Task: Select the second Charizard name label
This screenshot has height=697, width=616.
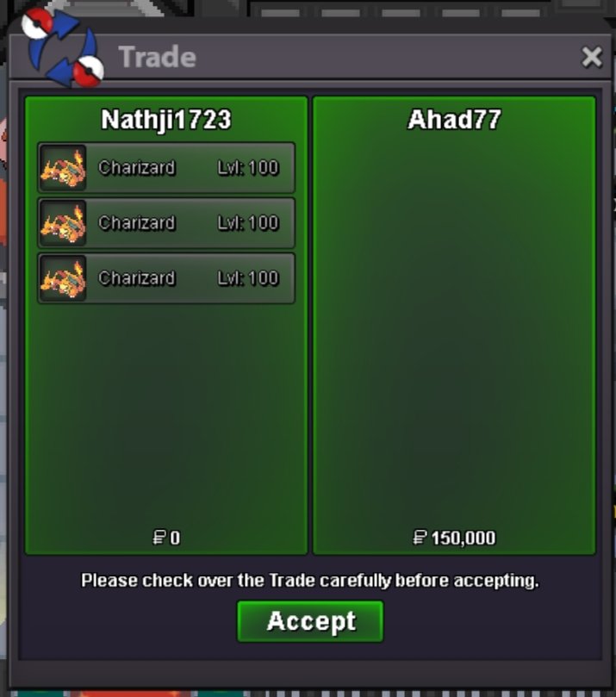Action: click(137, 223)
